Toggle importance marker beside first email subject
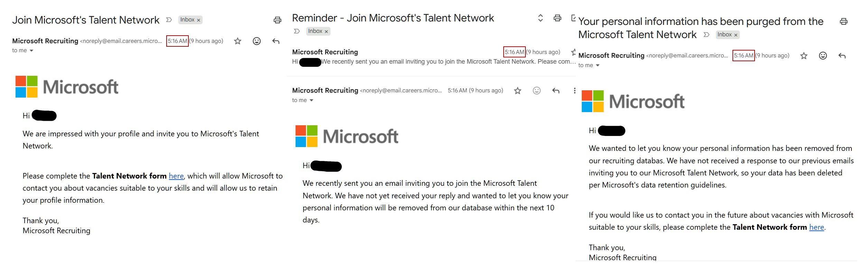The image size is (868, 273). coord(169,20)
